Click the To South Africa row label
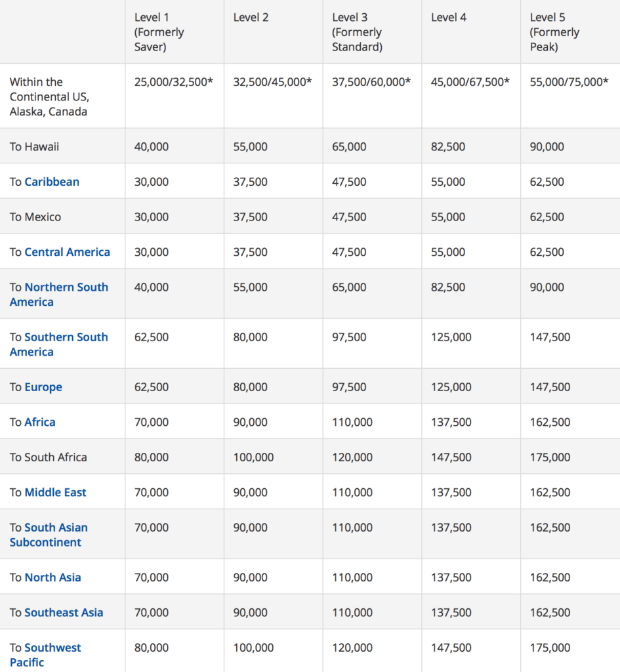This screenshot has width=620, height=672. pyautogui.click(x=48, y=457)
